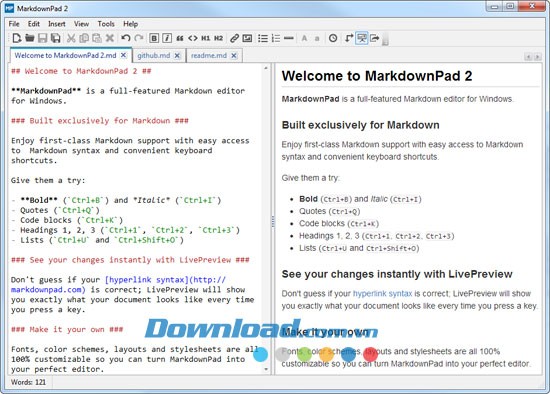The image size is (550, 394).
Task: Open the File menu
Action: pos(14,24)
